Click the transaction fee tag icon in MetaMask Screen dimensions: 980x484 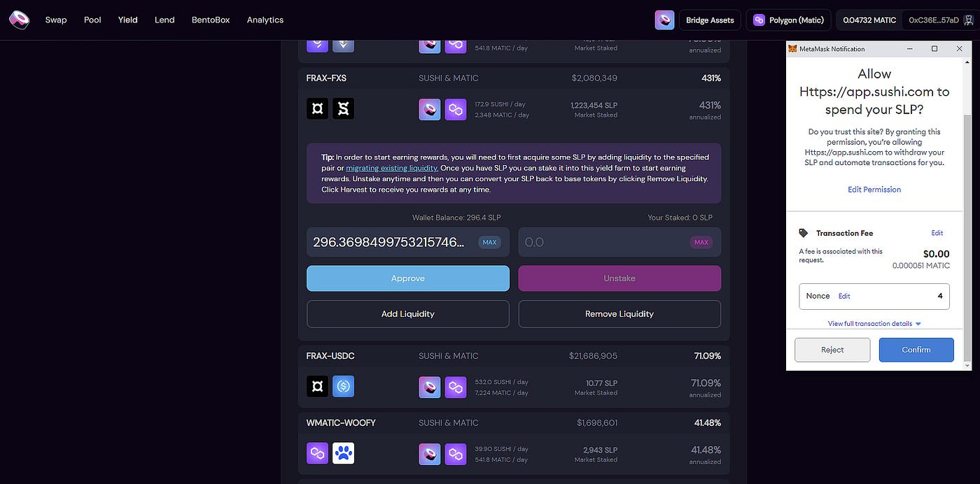pyautogui.click(x=804, y=233)
